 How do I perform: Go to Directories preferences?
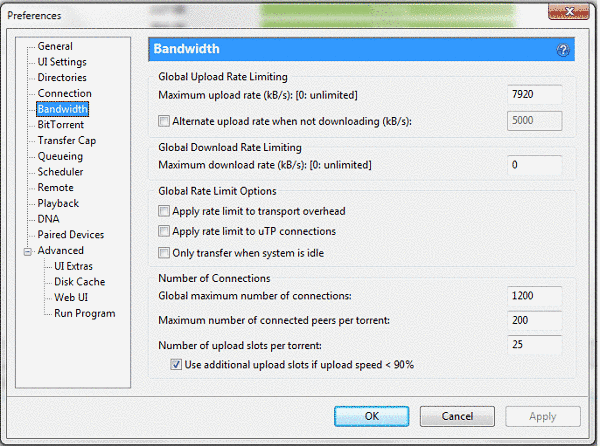pos(62,78)
